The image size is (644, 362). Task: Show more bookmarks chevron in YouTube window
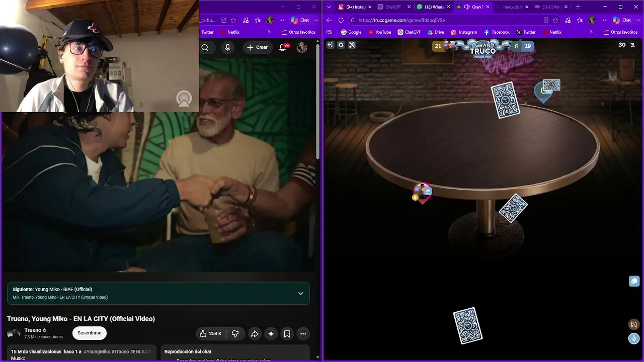pyautogui.click(x=269, y=32)
